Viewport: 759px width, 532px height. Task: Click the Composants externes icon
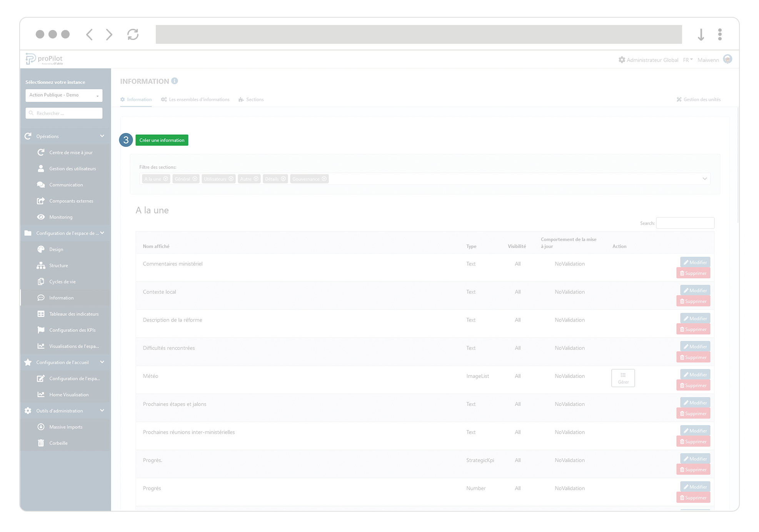coord(41,201)
